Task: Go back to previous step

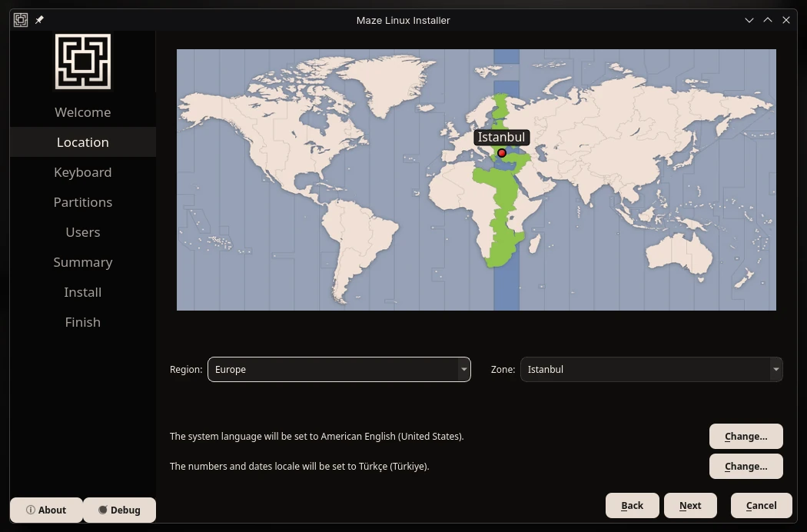Action: 632,506
